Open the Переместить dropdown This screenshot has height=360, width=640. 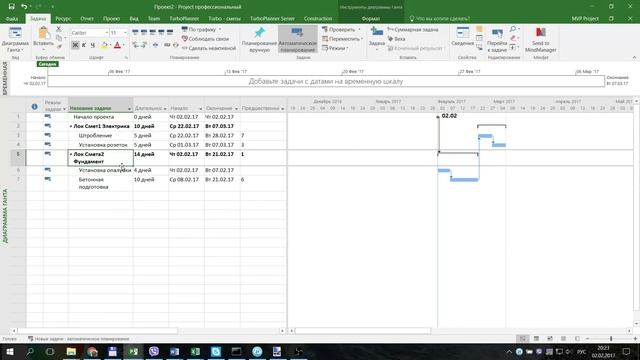(342, 39)
